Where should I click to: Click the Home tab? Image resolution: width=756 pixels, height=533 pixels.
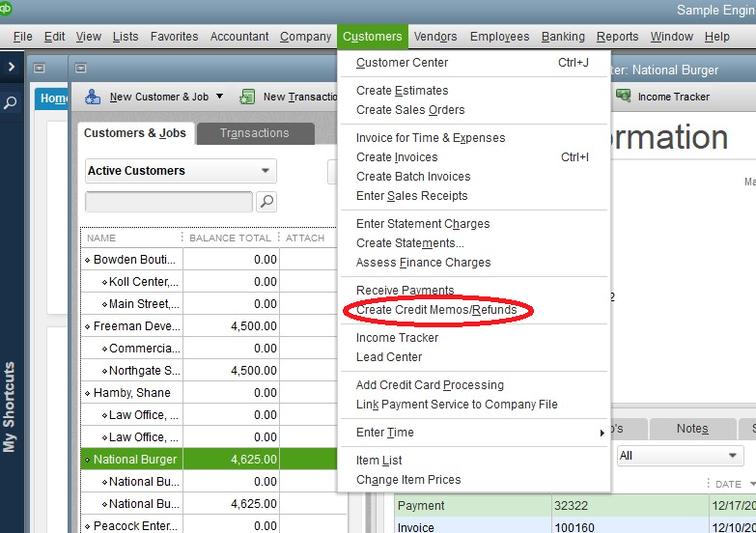pyautogui.click(x=52, y=98)
